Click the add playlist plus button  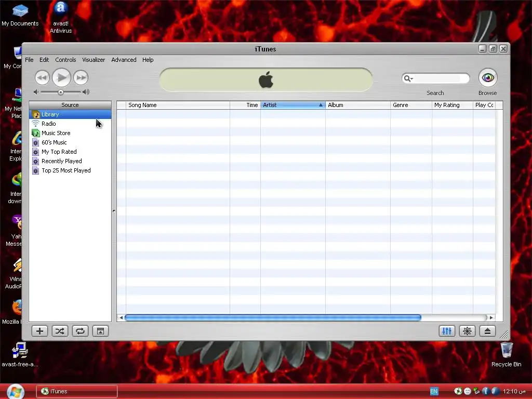[x=39, y=331]
